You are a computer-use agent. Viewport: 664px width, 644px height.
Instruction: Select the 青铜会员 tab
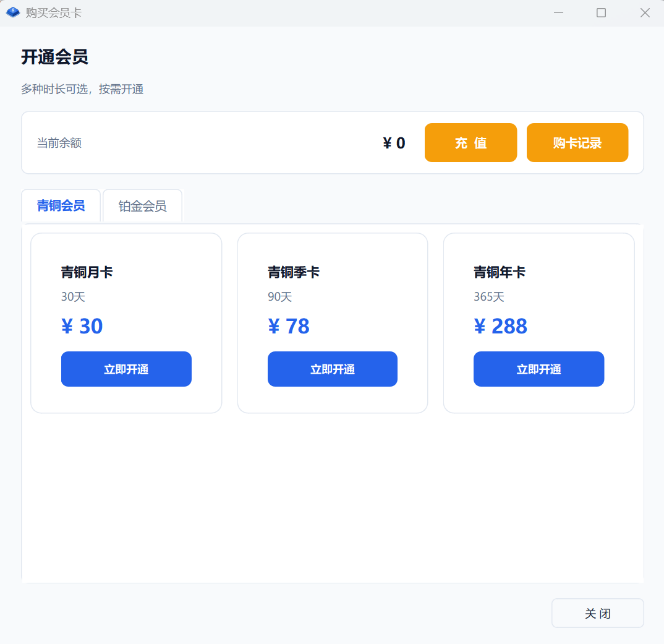[x=61, y=206]
